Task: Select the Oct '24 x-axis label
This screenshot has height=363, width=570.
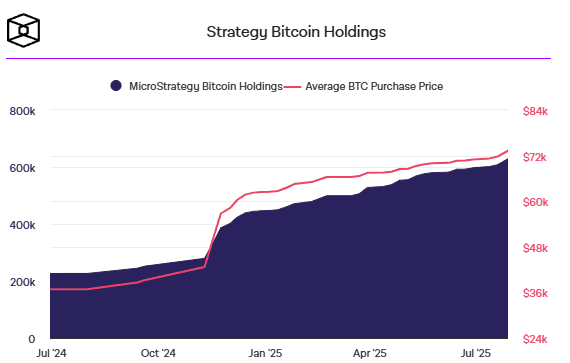Action: click(x=158, y=353)
